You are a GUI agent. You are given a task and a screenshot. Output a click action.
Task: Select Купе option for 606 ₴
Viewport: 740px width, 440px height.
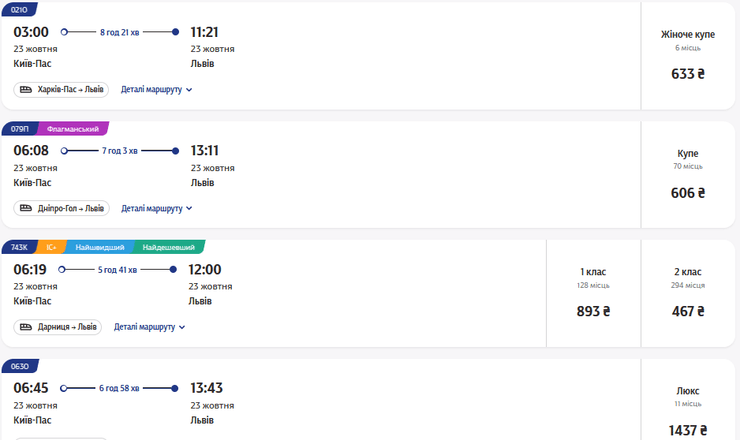coord(687,174)
